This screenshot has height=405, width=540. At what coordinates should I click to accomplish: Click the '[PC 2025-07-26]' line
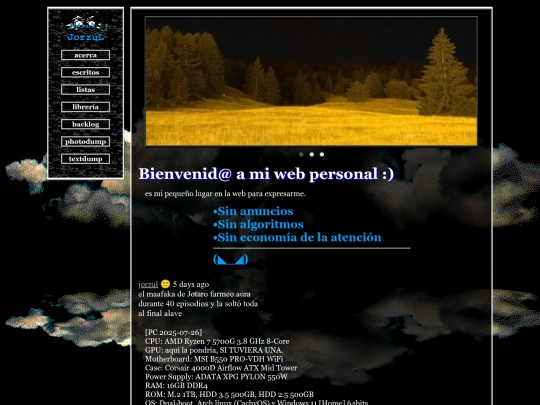click(x=174, y=332)
